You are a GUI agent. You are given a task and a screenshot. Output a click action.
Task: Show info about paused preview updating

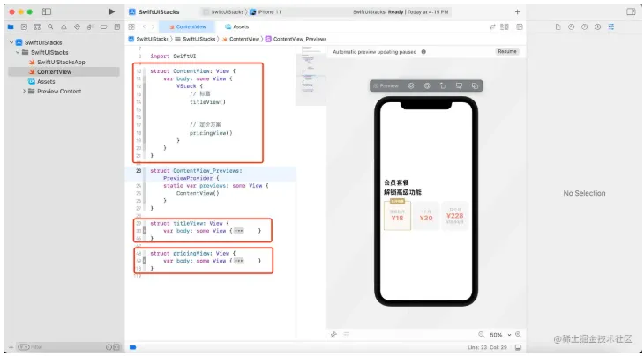coord(423,52)
